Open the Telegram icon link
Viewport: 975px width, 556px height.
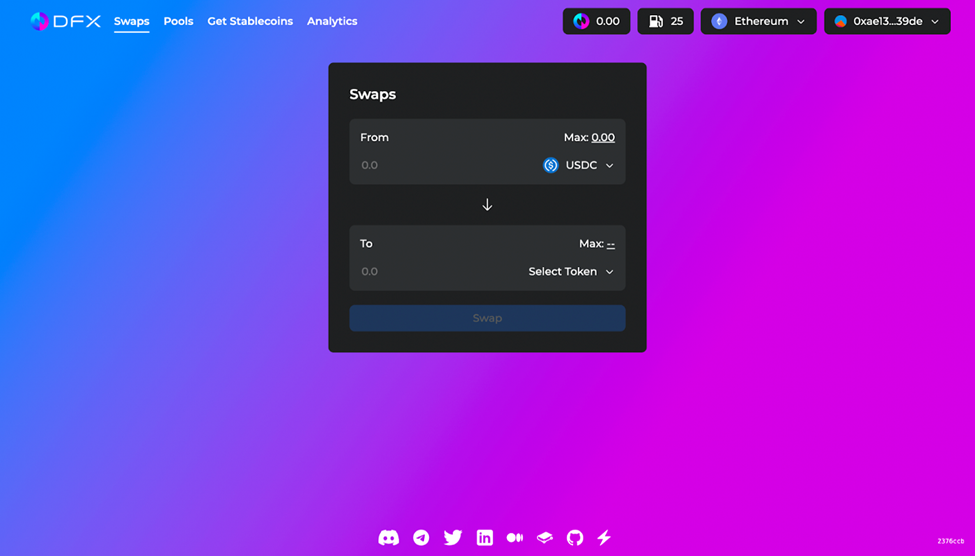click(421, 538)
